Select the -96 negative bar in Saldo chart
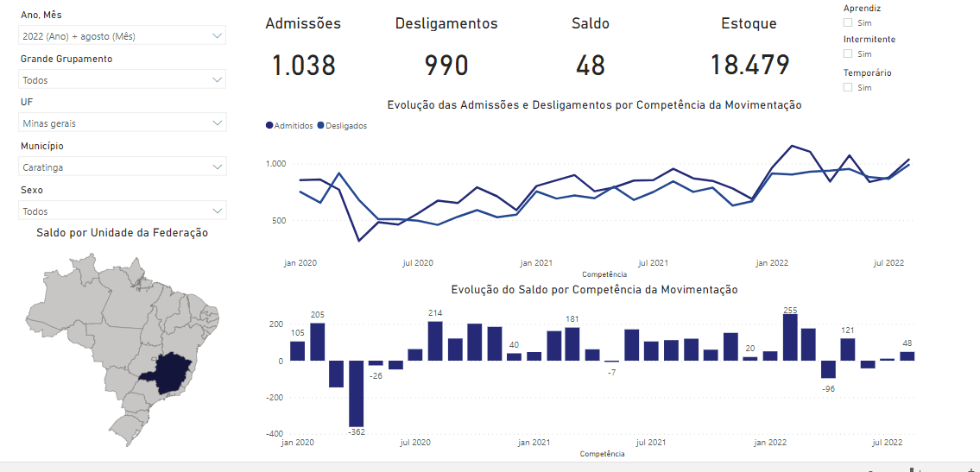 [x=828, y=369]
